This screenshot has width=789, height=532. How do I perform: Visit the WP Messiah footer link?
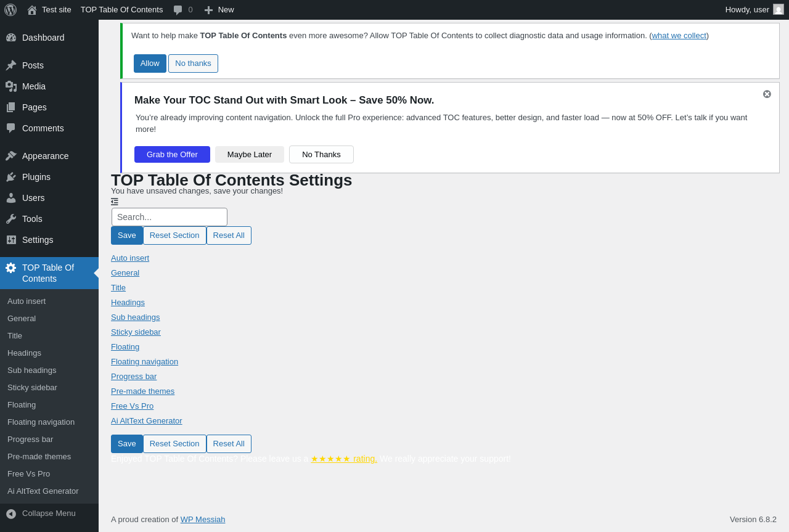tap(203, 520)
